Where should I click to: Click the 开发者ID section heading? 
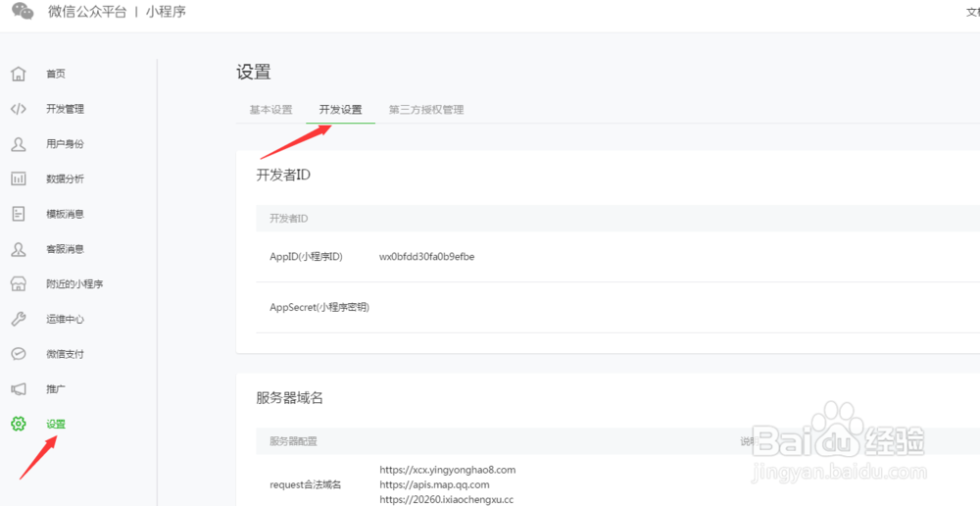tap(284, 176)
